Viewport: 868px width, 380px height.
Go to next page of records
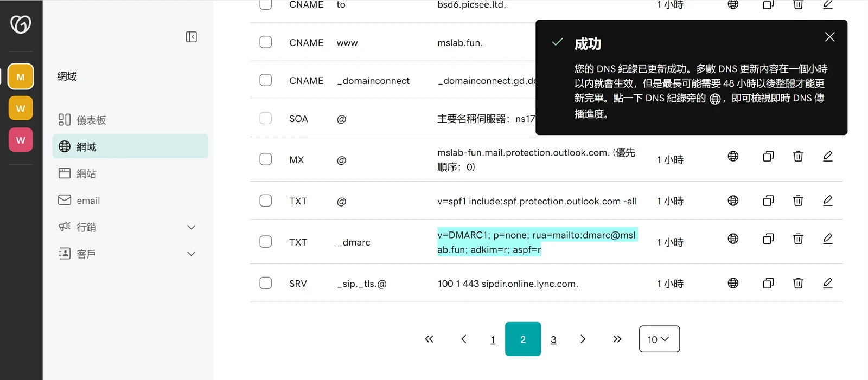pyautogui.click(x=583, y=339)
